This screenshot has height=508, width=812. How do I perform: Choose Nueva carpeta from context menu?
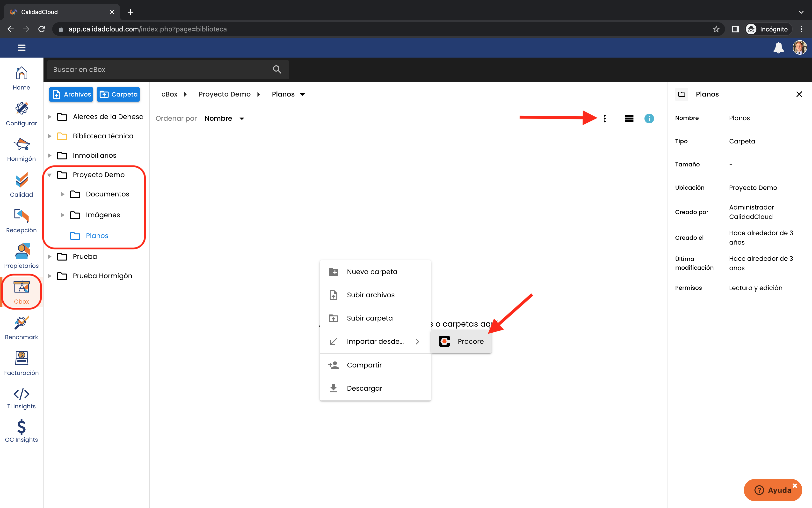tap(375, 271)
